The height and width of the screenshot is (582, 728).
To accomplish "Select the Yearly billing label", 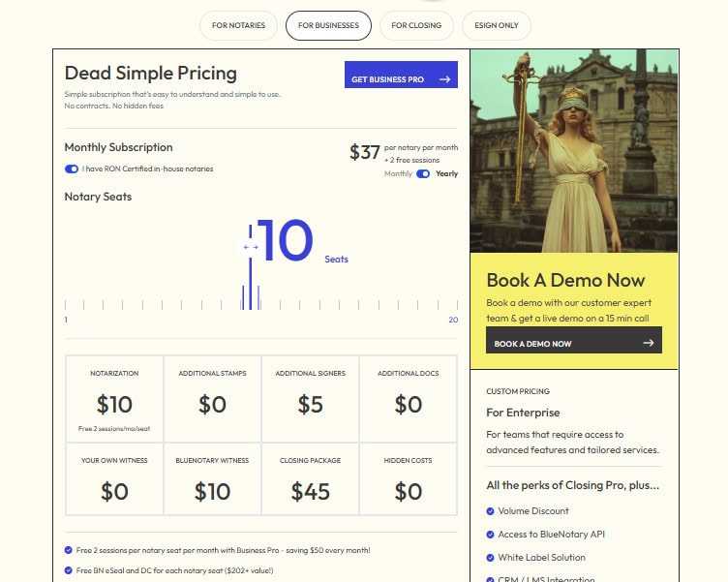I will point(447,174).
